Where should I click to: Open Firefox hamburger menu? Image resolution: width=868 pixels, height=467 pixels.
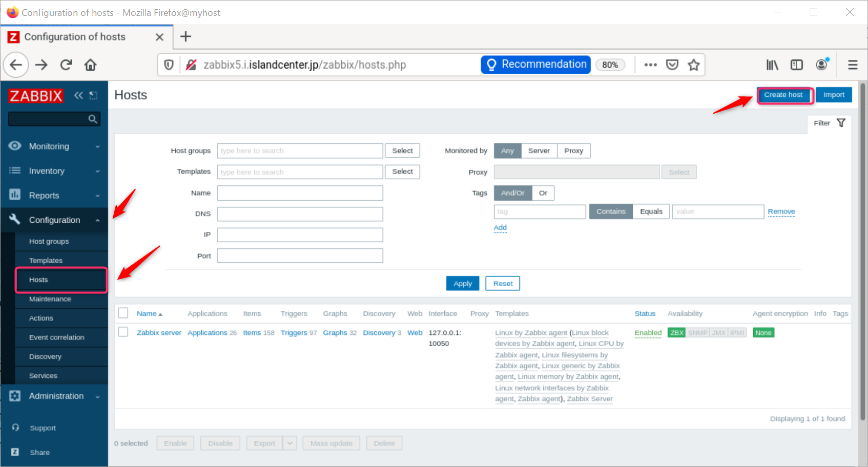click(x=853, y=65)
